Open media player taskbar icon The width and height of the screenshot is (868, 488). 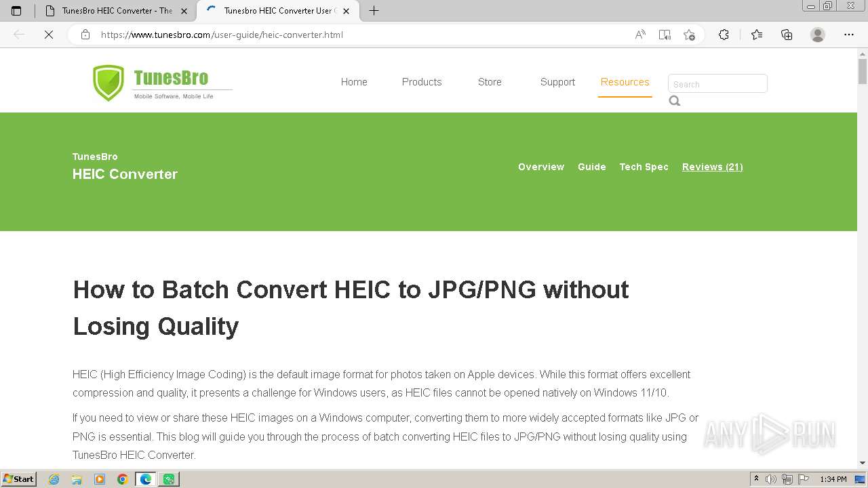(100, 479)
